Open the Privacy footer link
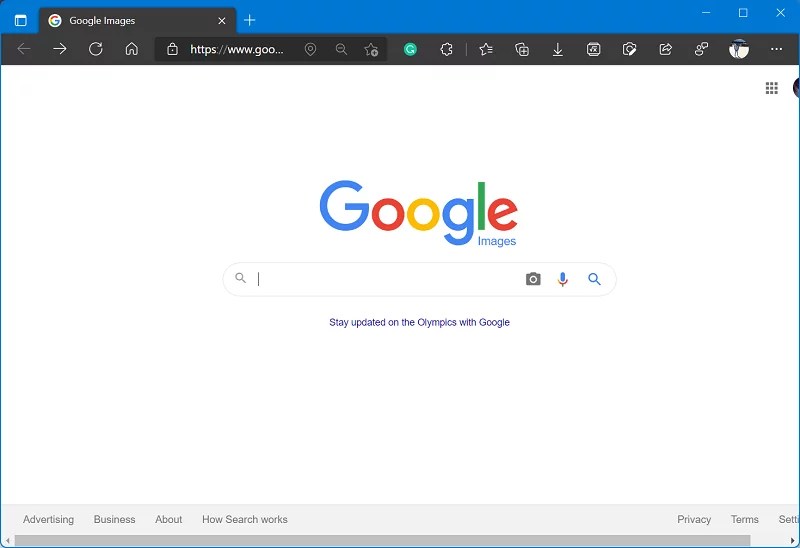The width and height of the screenshot is (800, 548). coord(694,519)
